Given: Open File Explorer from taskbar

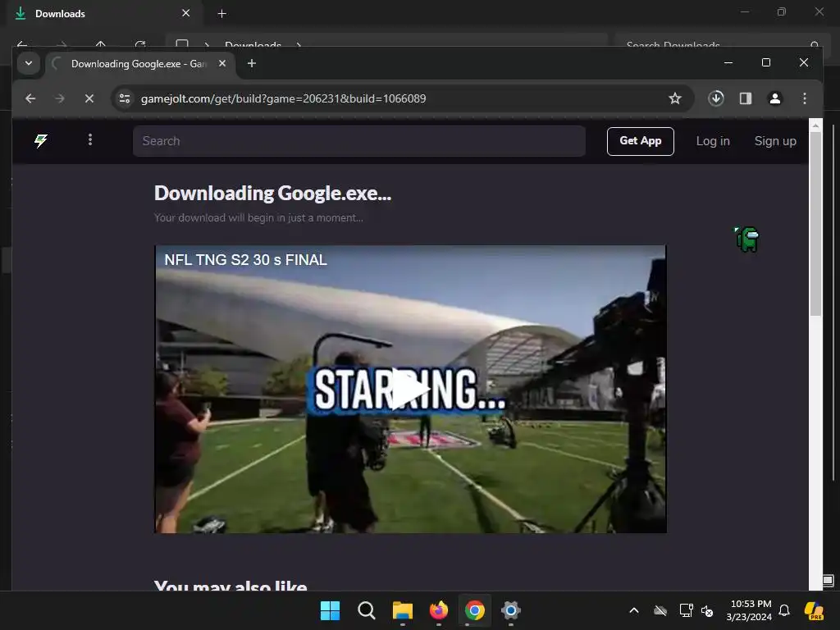Looking at the screenshot, I should (x=402, y=610).
